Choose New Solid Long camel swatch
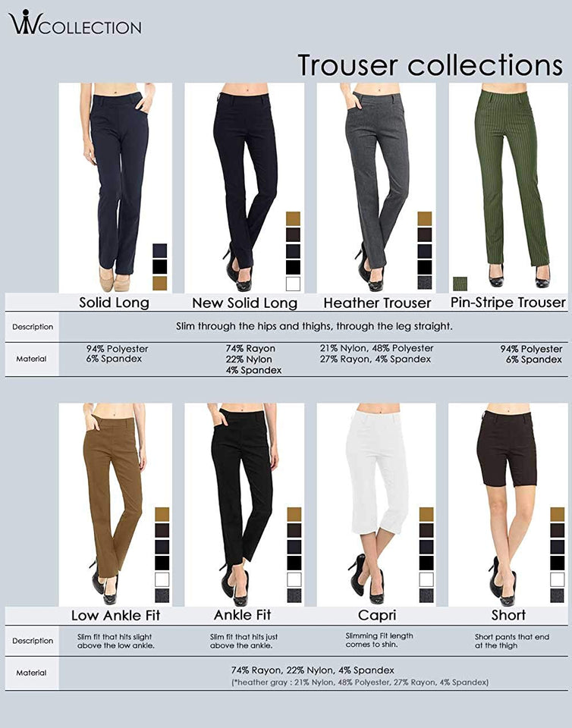Image resolution: width=572 pixels, height=728 pixels. [293, 218]
